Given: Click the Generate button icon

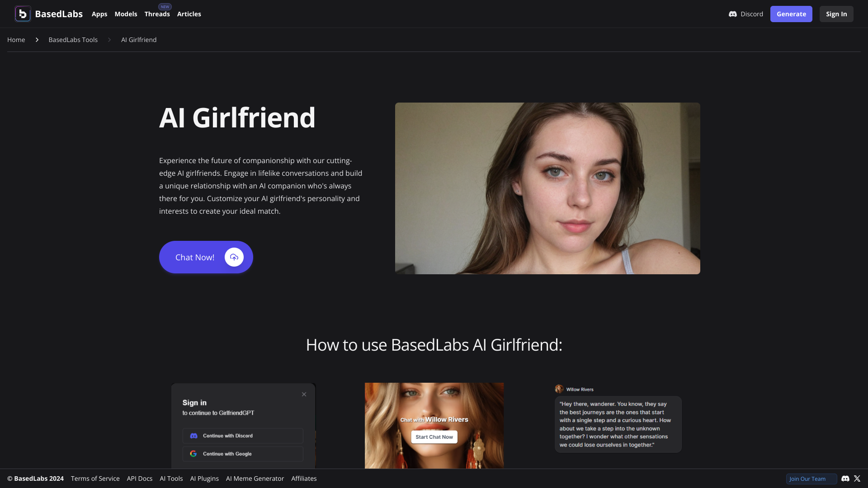Looking at the screenshot, I should tap(791, 14).
